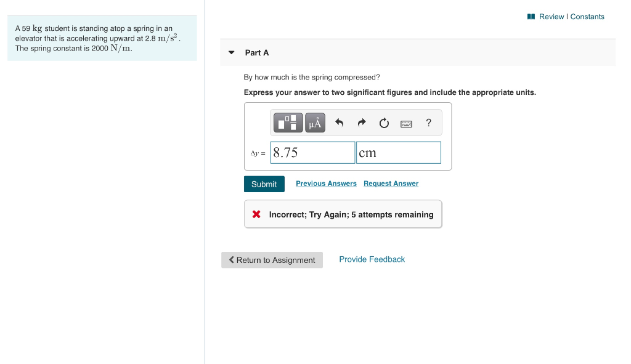This screenshot has height=364, width=631.
Task: Click Request Answer
Action: pos(391,184)
